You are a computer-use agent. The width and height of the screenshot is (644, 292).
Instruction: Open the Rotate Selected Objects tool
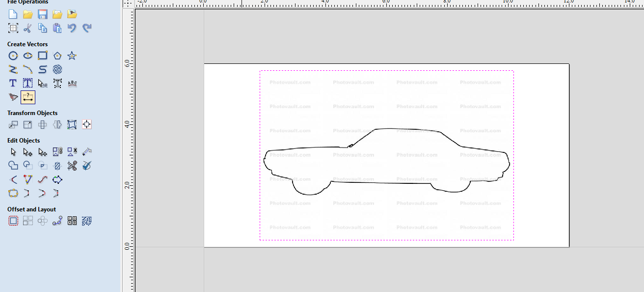coord(43,124)
